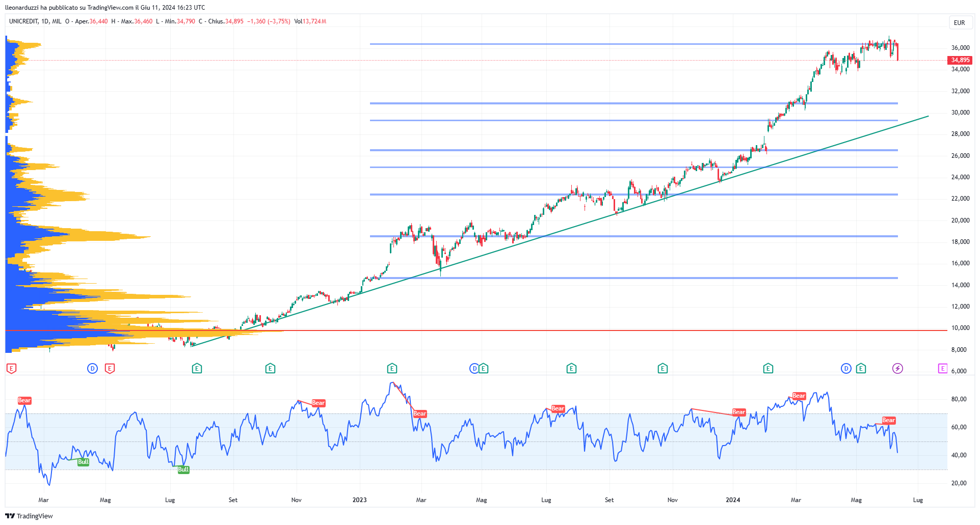
Task: Click the dividend D marker before Mag 2022
Action: [92, 368]
